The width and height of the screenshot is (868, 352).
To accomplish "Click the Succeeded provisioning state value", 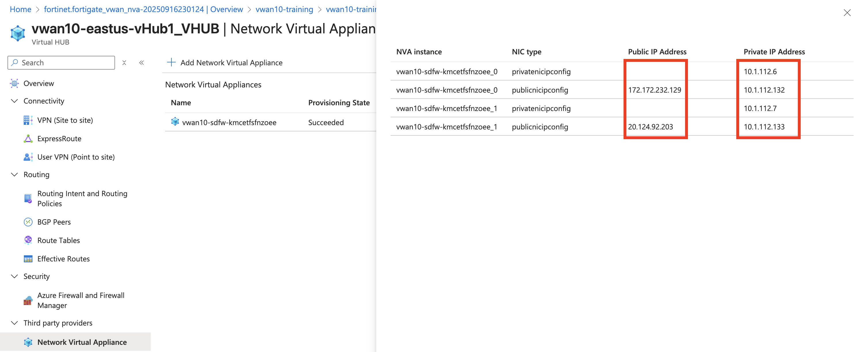I will [x=326, y=122].
